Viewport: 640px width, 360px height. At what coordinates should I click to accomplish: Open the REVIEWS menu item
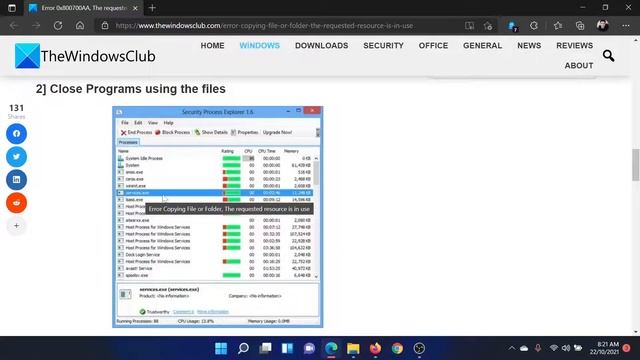574,46
